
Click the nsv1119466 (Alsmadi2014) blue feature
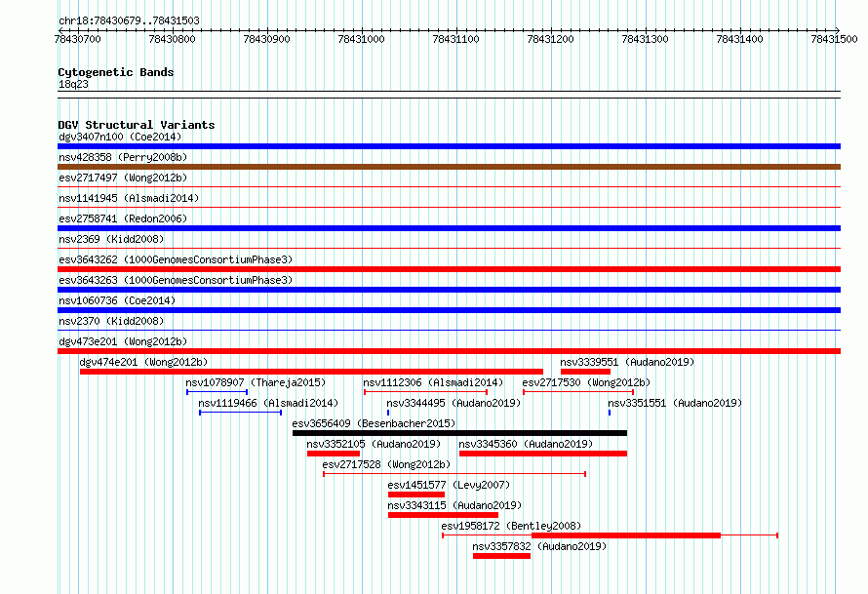(240, 413)
